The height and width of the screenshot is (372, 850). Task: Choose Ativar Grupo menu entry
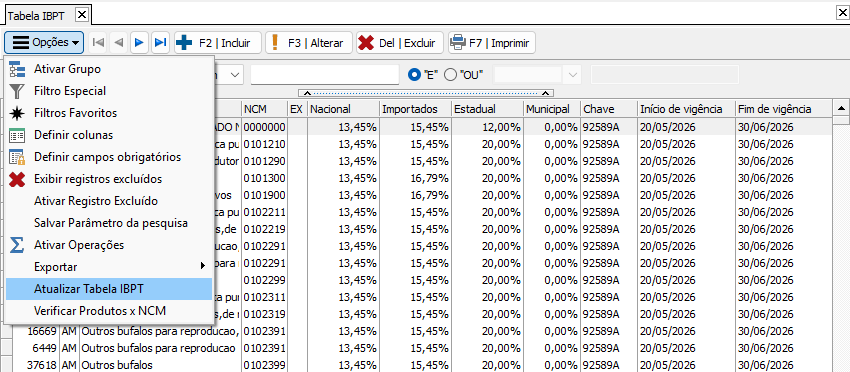tap(109, 69)
